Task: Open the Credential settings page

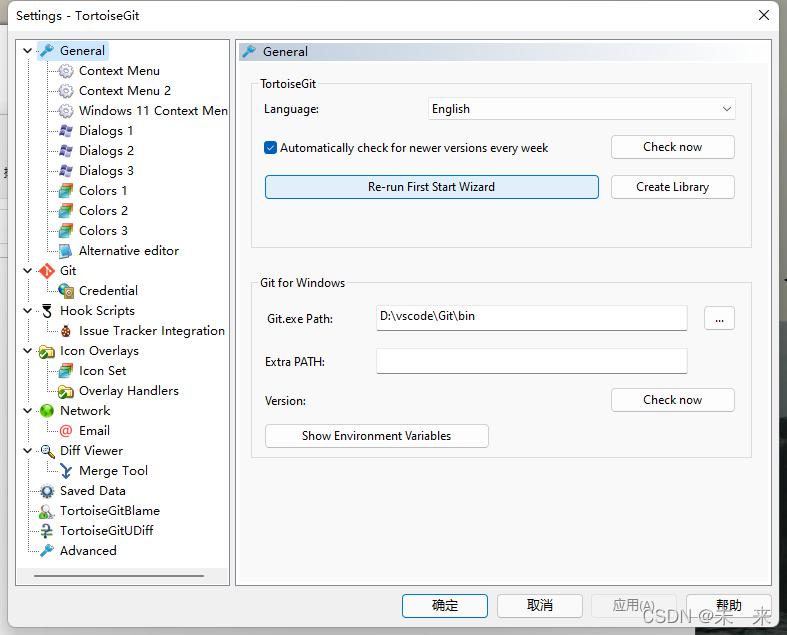Action: [108, 291]
